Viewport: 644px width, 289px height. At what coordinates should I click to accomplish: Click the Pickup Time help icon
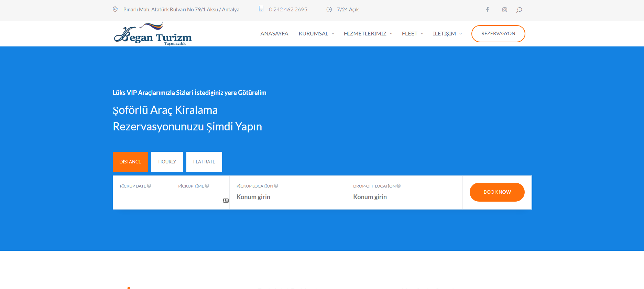[207, 186]
